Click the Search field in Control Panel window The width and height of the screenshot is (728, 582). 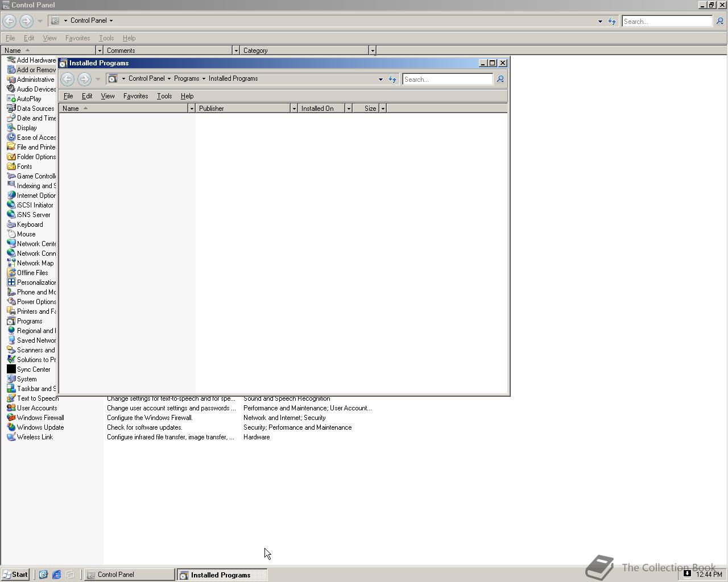pos(667,22)
